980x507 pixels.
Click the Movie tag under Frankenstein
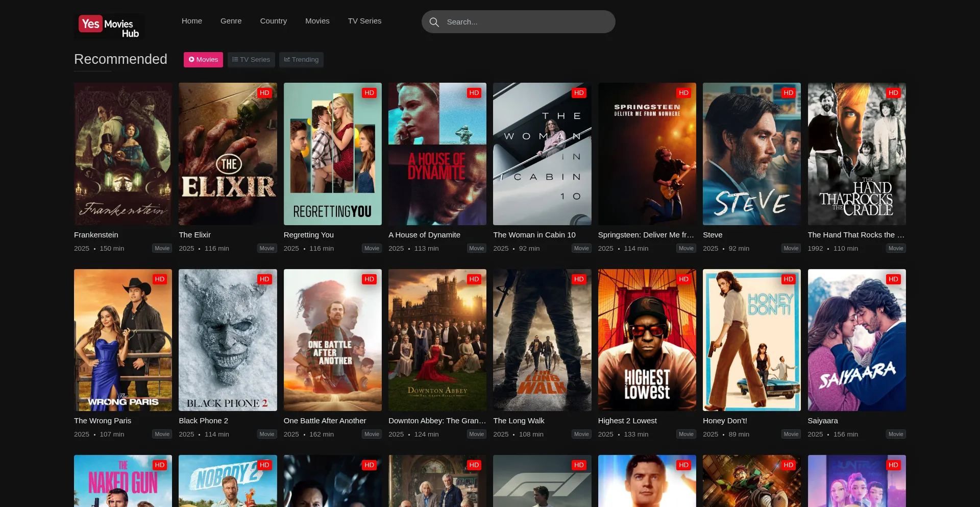point(162,248)
